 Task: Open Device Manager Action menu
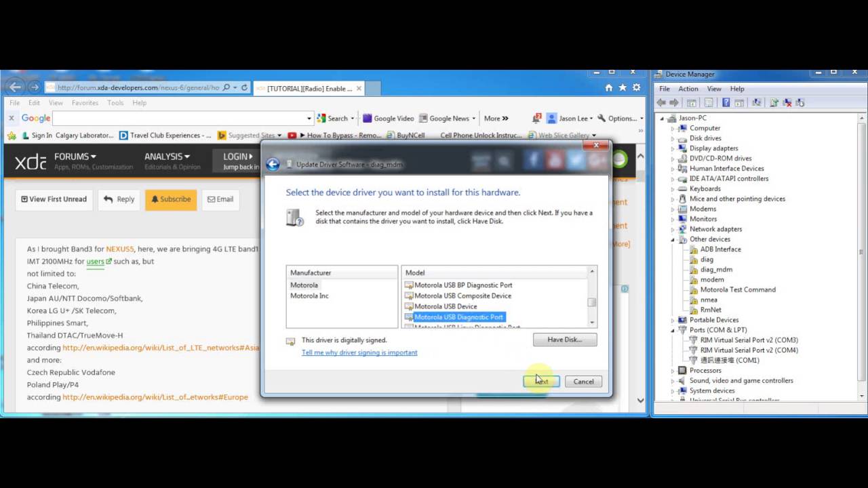pyautogui.click(x=688, y=89)
